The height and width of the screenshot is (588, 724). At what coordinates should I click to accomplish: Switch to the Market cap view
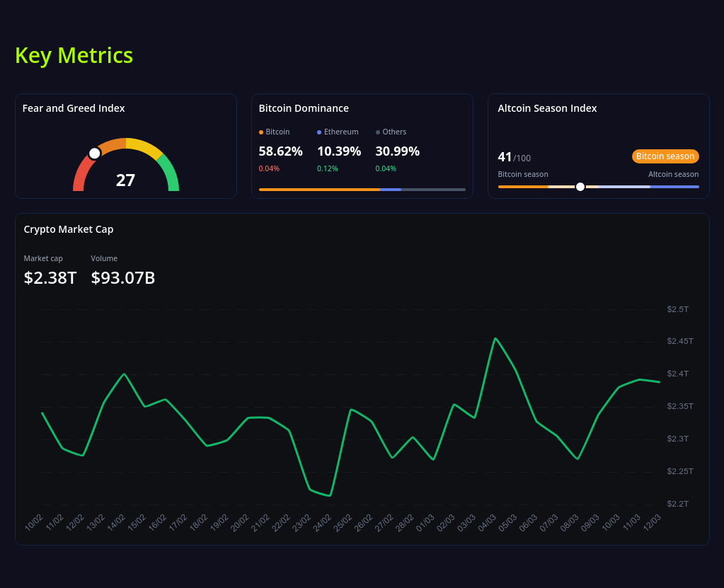click(42, 258)
